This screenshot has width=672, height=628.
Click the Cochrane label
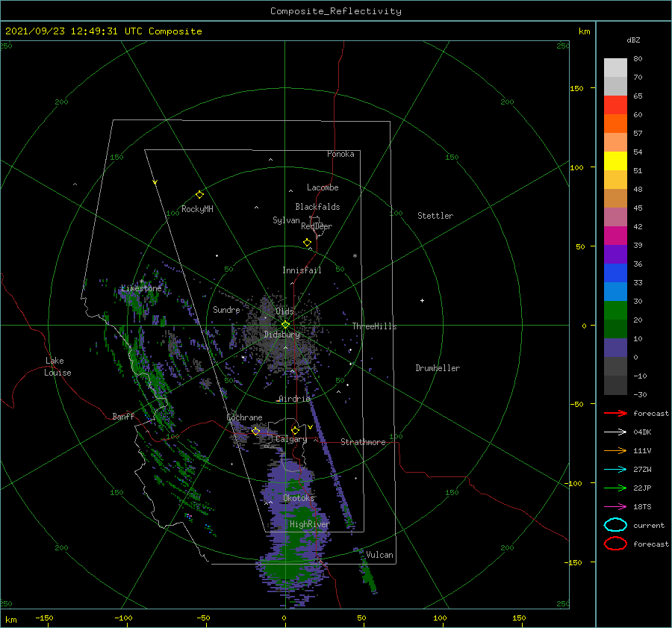[244, 417]
